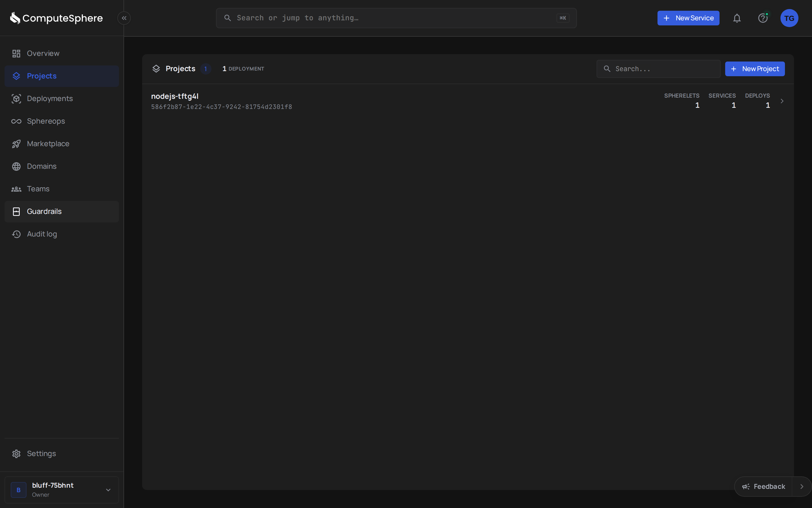Open Sphereops section
The width and height of the screenshot is (812, 508).
click(62, 121)
